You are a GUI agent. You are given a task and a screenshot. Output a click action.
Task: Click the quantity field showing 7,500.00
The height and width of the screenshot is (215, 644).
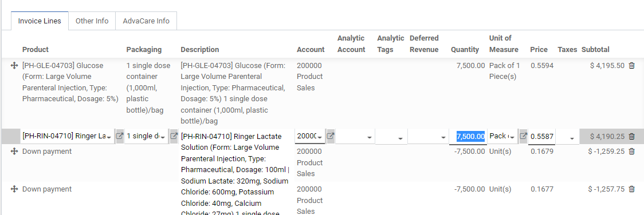(x=470, y=136)
